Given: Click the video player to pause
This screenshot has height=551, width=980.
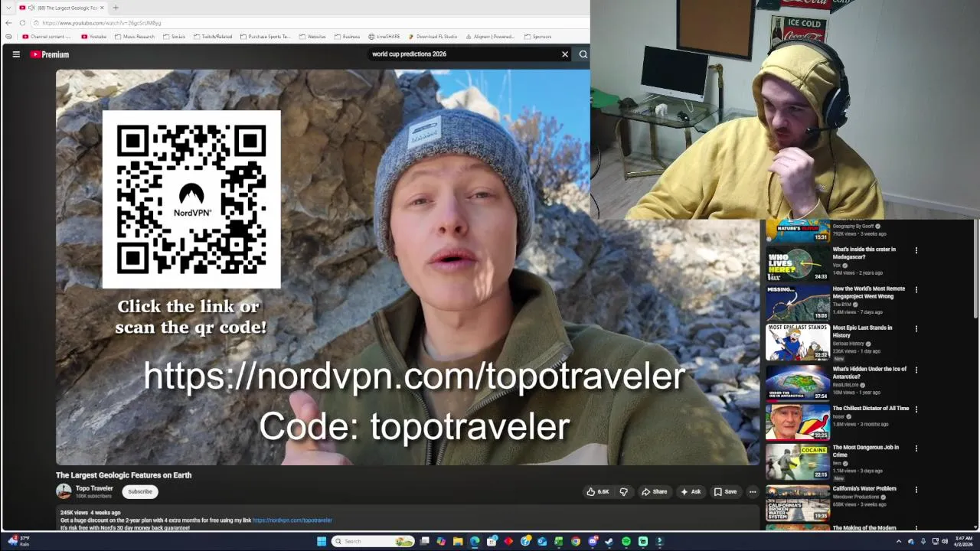Looking at the screenshot, I should (407, 267).
